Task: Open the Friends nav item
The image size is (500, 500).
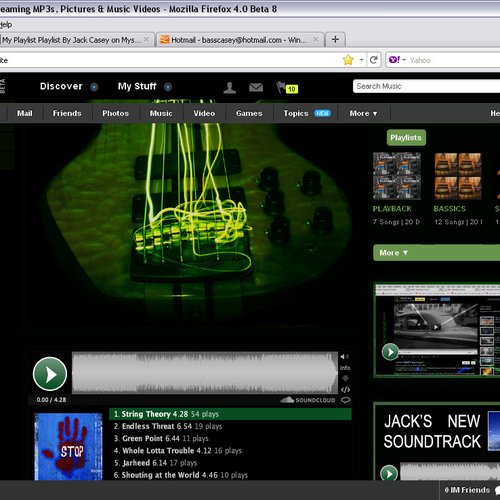Action: [67, 113]
